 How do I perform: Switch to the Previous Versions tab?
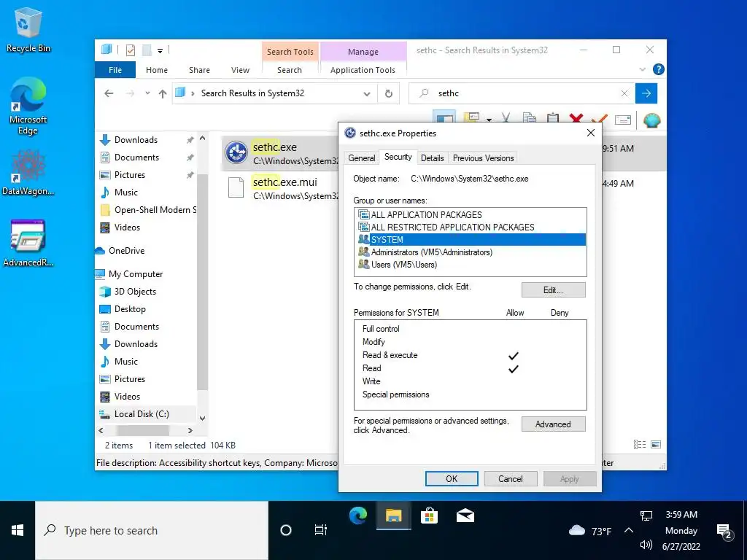(x=483, y=158)
